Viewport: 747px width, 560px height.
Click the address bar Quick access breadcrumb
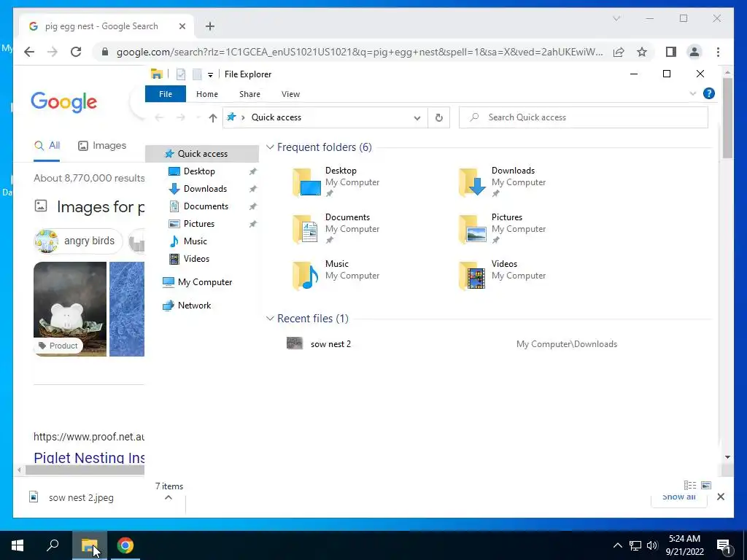click(276, 117)
